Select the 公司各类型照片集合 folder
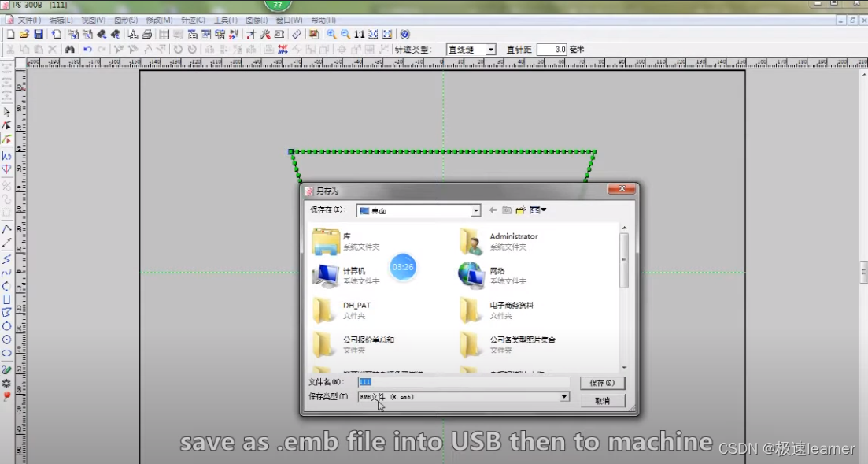 coord(507,344)
